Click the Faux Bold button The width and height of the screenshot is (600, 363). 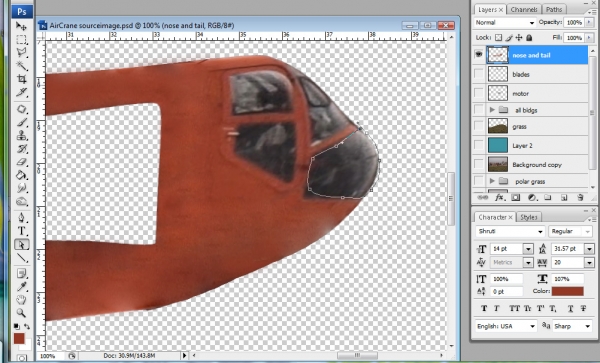484,308
